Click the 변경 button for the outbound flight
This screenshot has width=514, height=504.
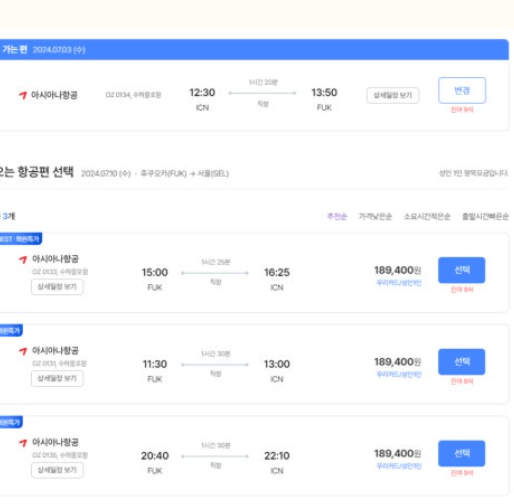(462, 90)
